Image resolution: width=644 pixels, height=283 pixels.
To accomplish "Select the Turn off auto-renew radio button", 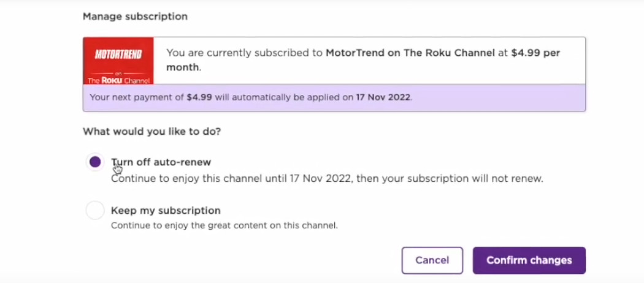I will coord(95,162).
